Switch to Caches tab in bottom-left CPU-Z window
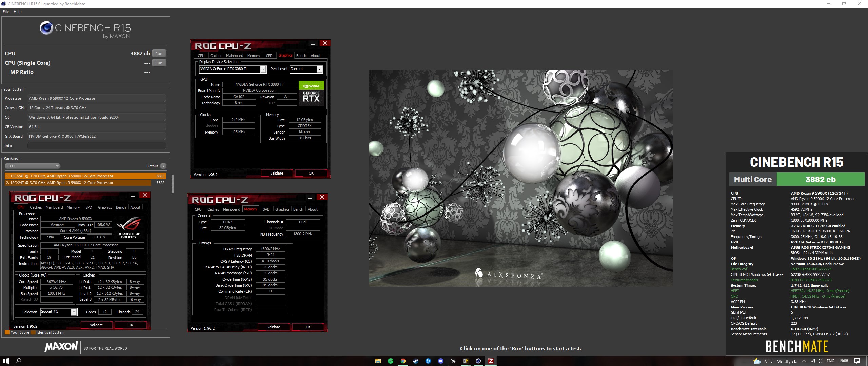 (36, 207)
